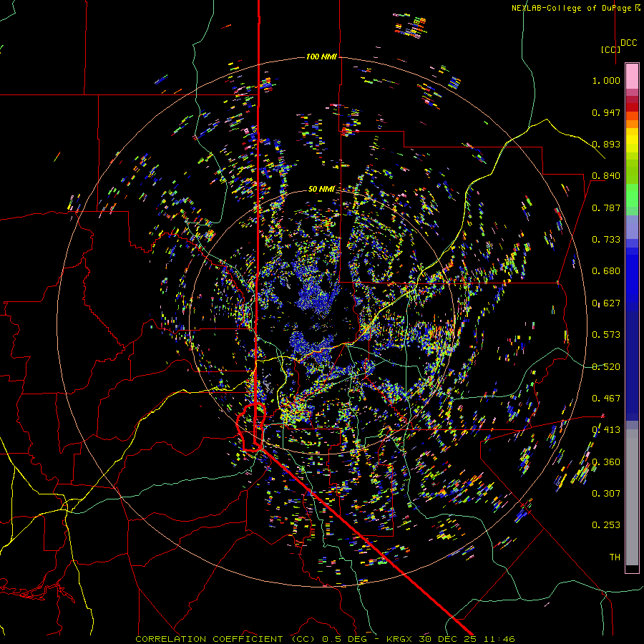Click the bright green segment of color bar
The image size is (644, 644).
click(x=632, y=195)
